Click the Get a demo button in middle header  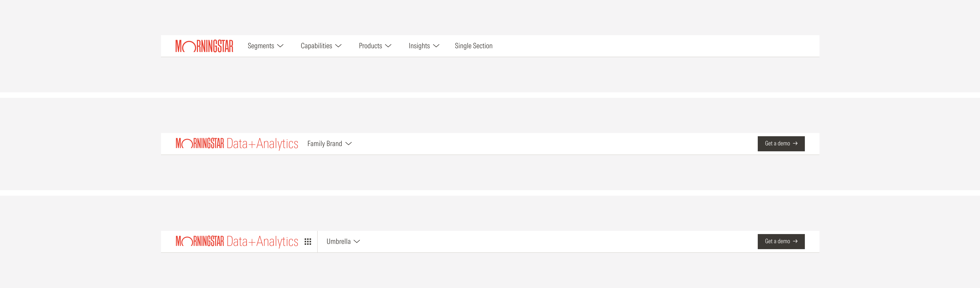(x=781, y=144)
